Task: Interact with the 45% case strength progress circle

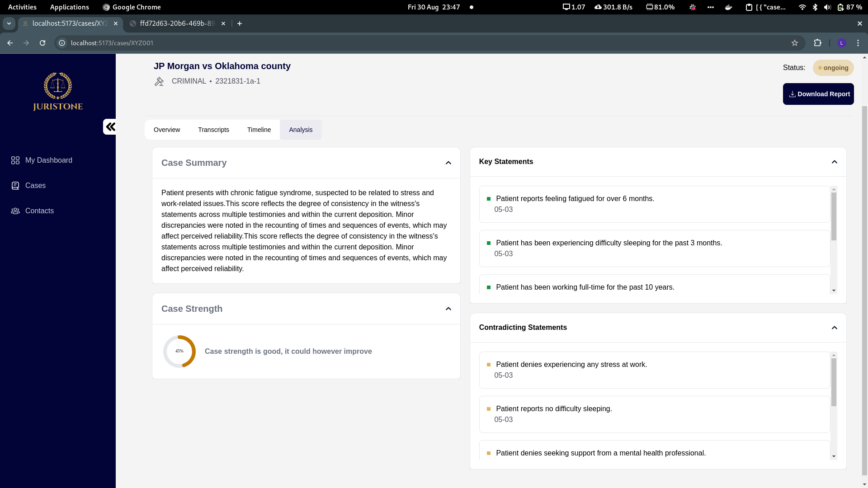Action: pos(179,351)
